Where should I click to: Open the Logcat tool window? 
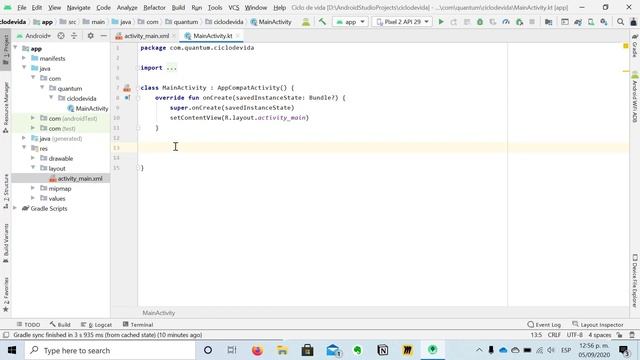coord(96,324)
